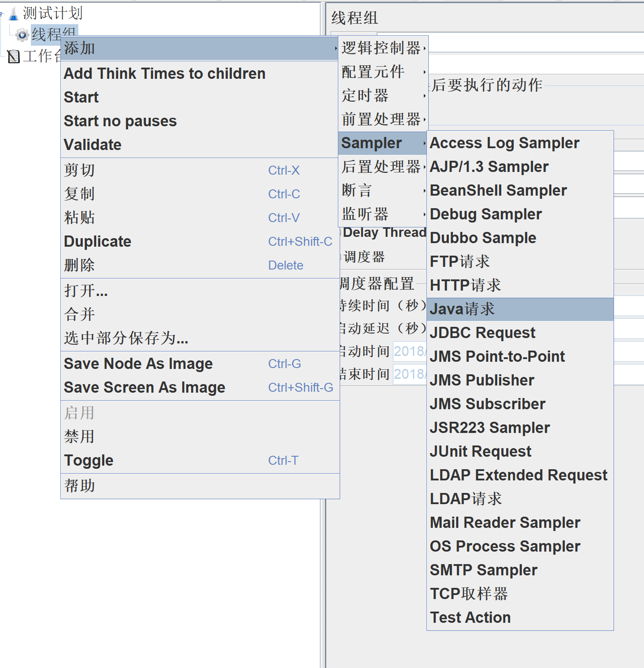
Task: Click the thread group gear icon
Action: pos(22,34)
